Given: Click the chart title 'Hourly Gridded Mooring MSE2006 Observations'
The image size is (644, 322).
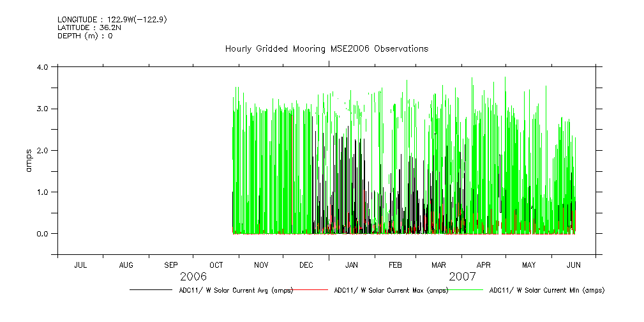Looking at the screenshot, I should [x=326, y=49].
